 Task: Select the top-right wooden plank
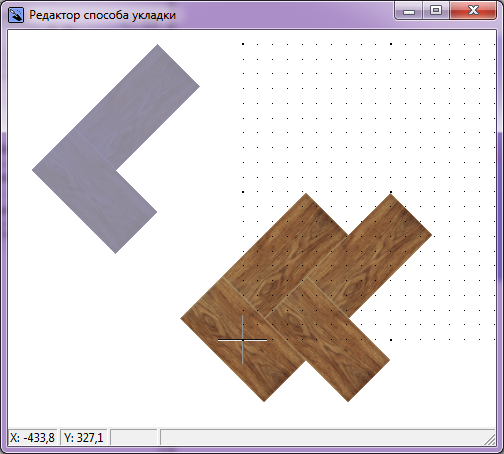point(370,255)
